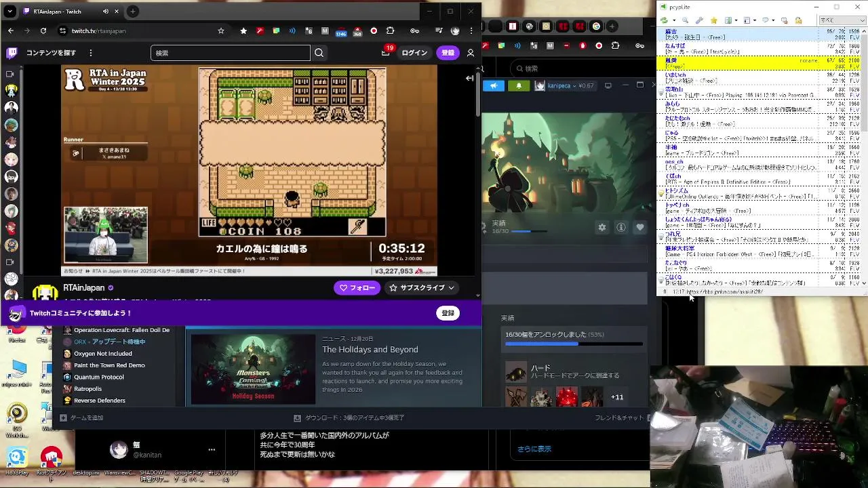Favorite the game with heart icon
Image resolution: width=868 pixels, height=488 pixels.
click(x=639, y=228)
